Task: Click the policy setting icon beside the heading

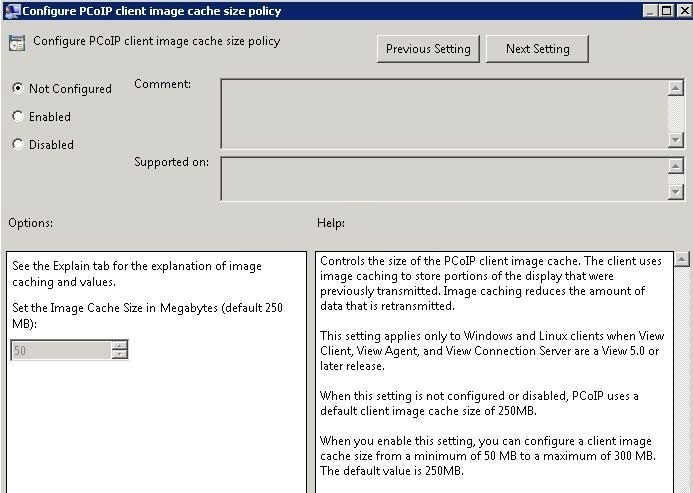Action: tap(17, 43)
